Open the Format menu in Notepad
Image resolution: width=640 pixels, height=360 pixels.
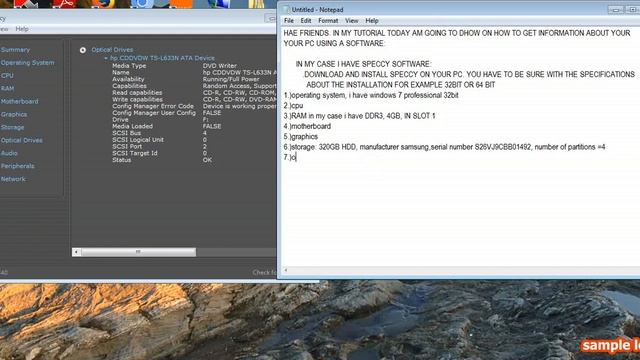328,20
